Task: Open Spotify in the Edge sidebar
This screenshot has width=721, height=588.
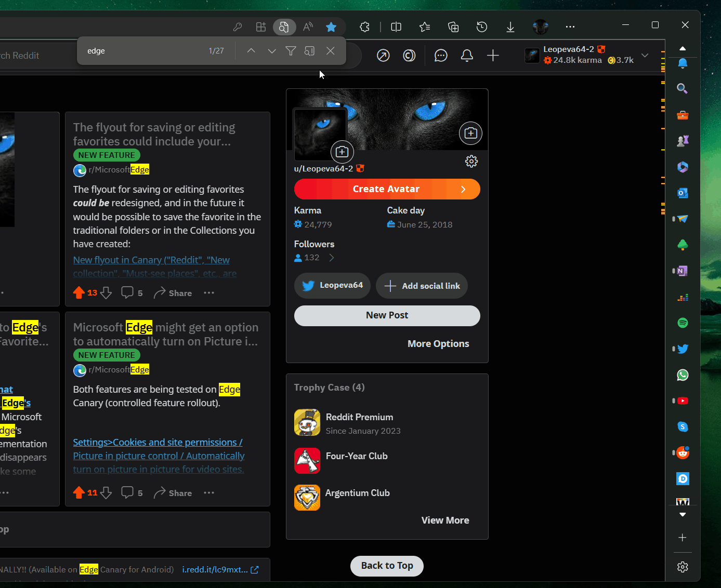Action: 683,323
